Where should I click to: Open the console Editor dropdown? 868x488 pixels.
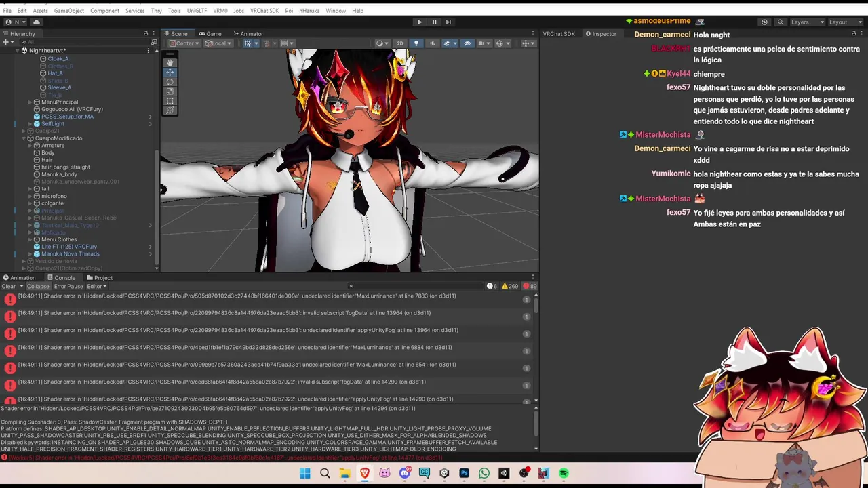click(x=96, y=286)
